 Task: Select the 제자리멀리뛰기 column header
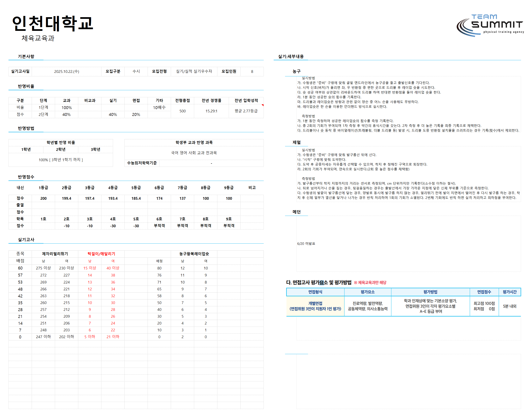(55, 254)
